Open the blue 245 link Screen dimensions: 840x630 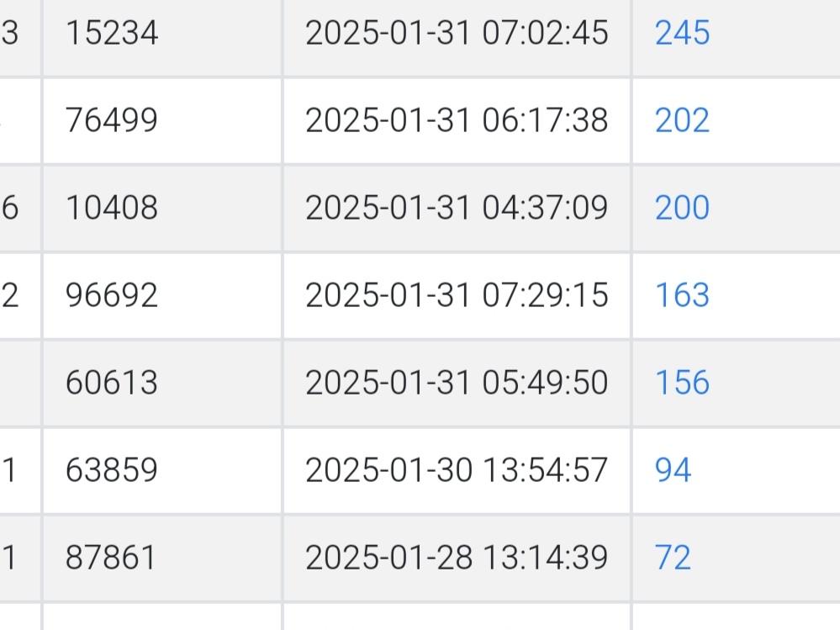coord(682,34)
